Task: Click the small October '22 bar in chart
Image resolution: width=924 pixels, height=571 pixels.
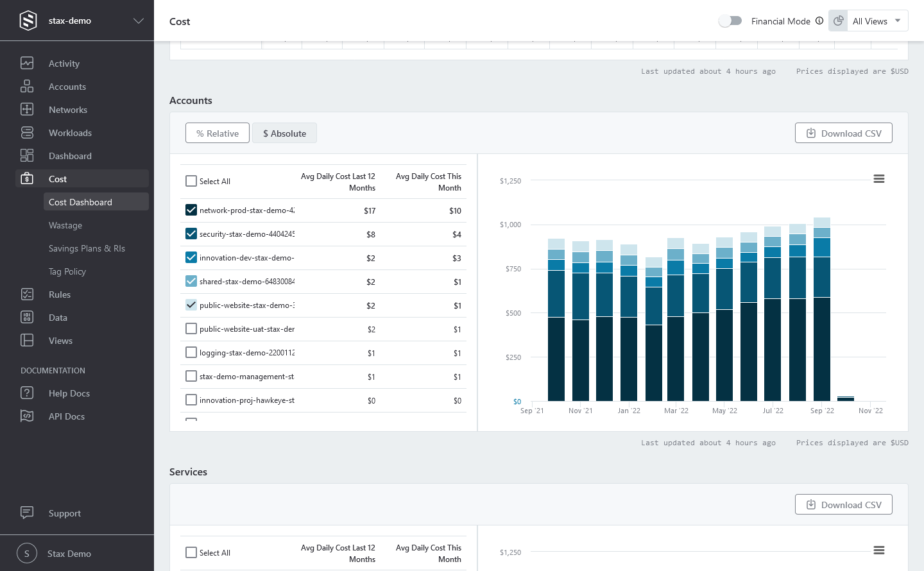Action: click(846, 398)
